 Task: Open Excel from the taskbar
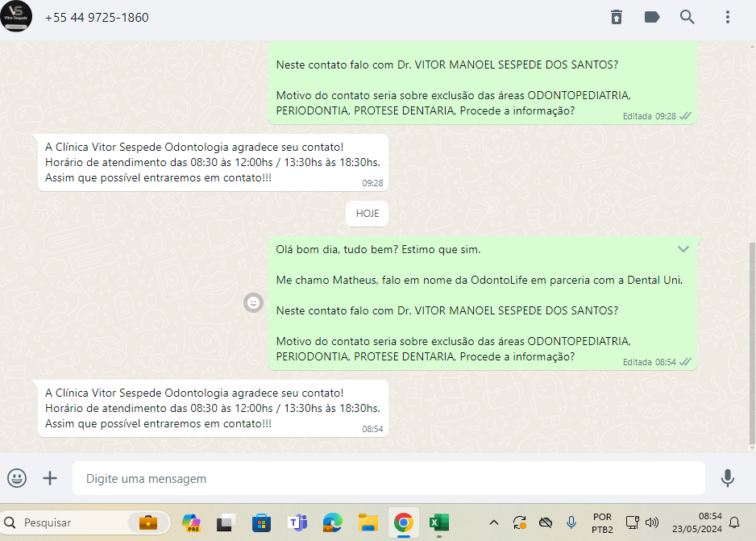pyautogui.click(x=439, y=522)
